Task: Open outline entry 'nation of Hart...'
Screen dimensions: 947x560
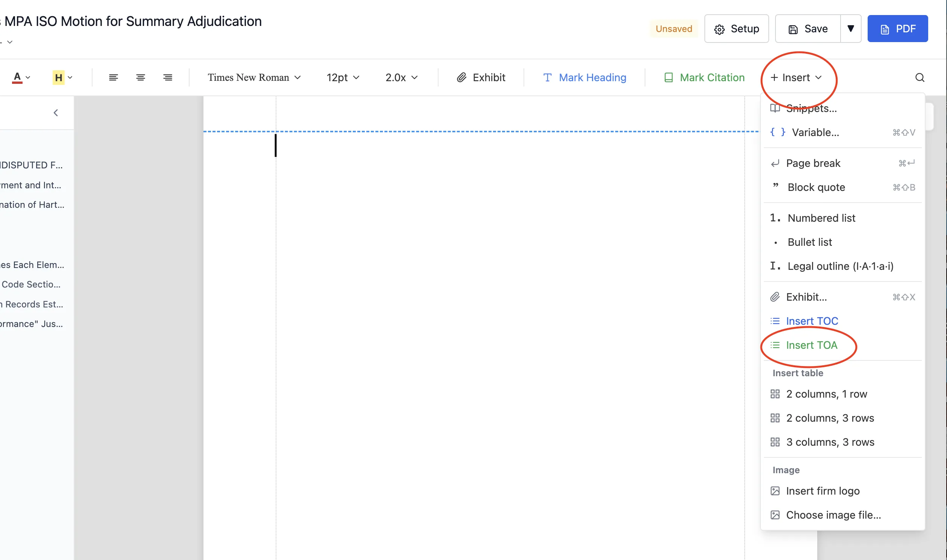Action: 32,204
